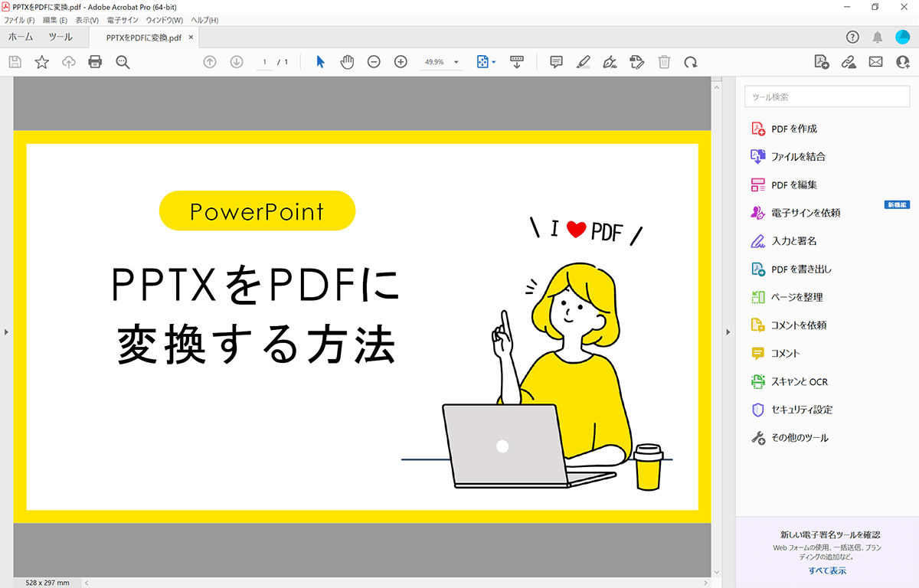
Task: Rotate the current page
Action: [x=691, y=62]
